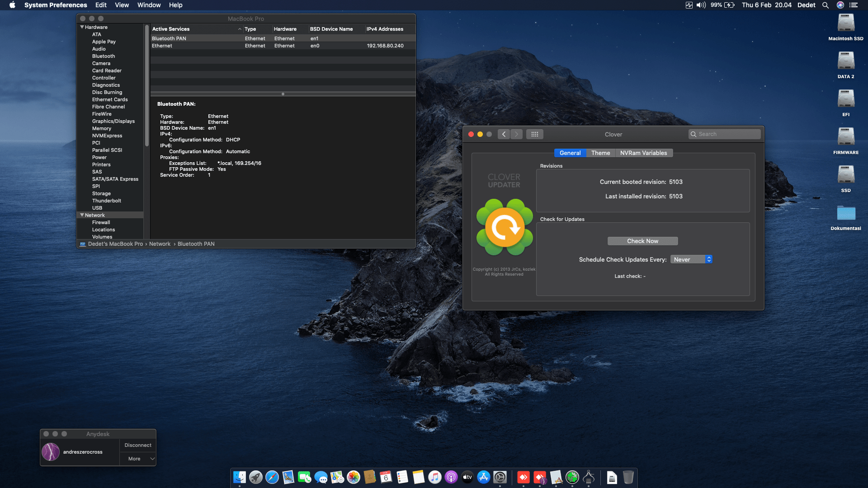This screenshot has height=488, width=868.
Task: Click volume icon in menu bar
Action: pyautogui.click(x=701, y=5)
